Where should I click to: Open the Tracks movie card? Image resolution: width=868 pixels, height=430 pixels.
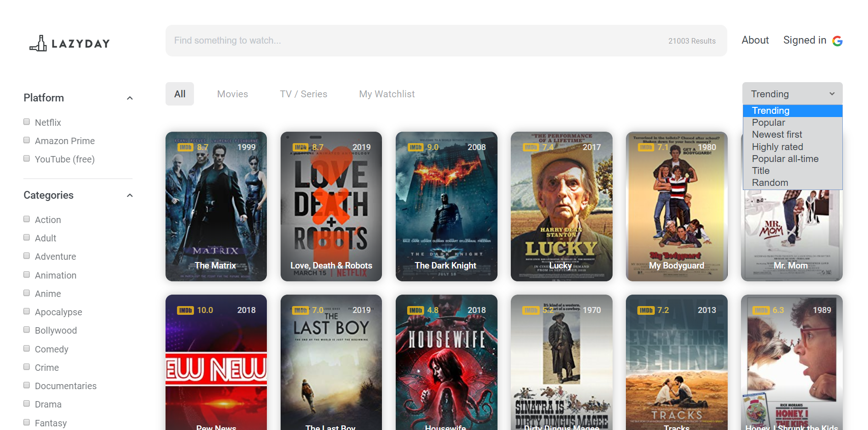coord(676,363)
